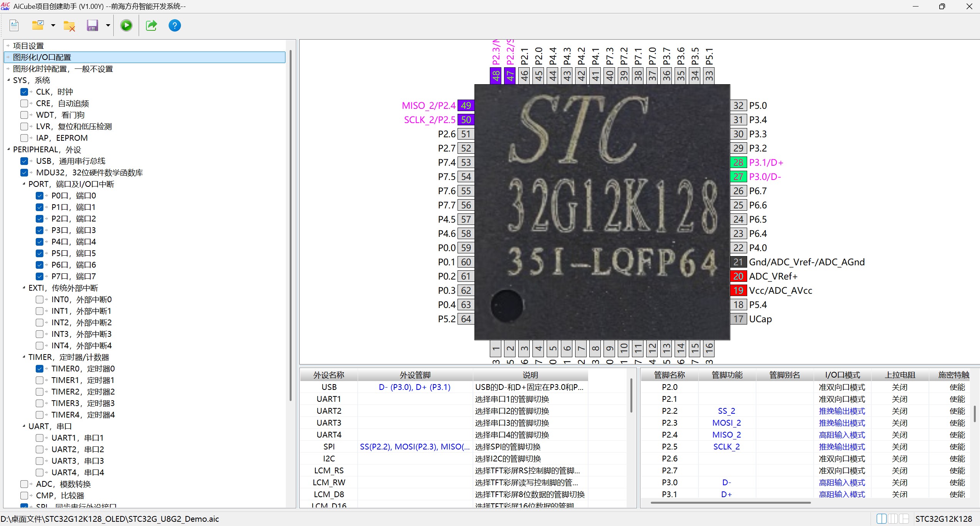Screen dimensions: 980x526
Task: Click the close project folder icon
Action: pos(69,26)
